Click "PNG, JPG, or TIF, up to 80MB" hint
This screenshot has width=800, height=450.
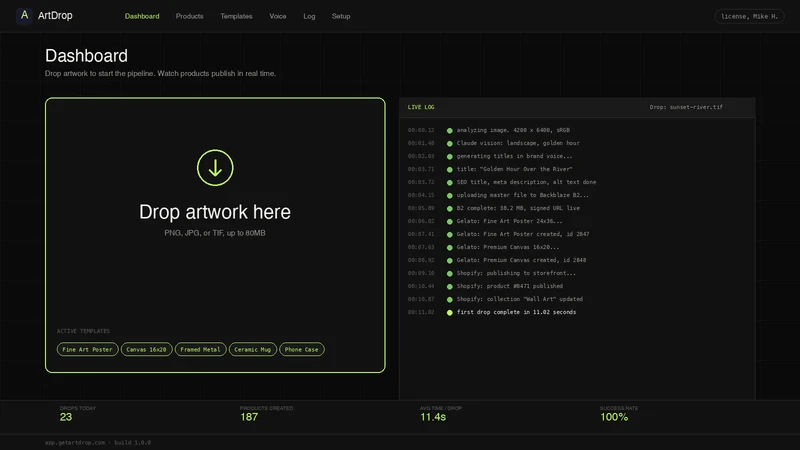(x=215, y=233)
